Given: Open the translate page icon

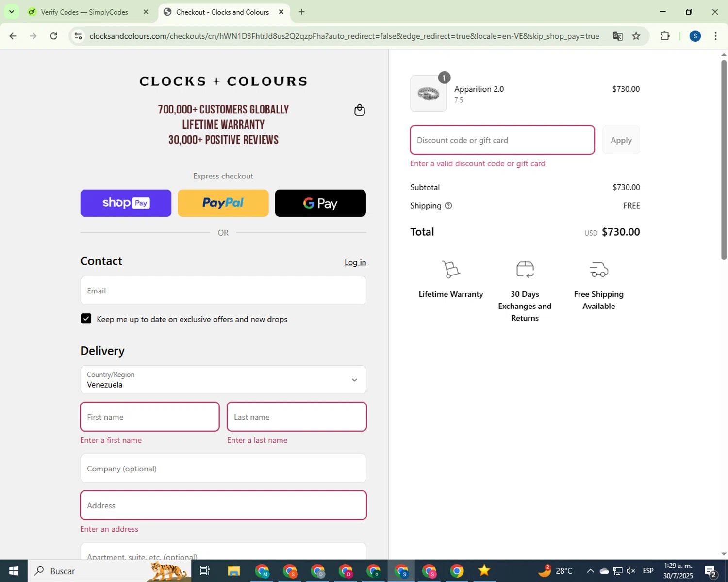Looking at the screenshot, I should (617, 36).
